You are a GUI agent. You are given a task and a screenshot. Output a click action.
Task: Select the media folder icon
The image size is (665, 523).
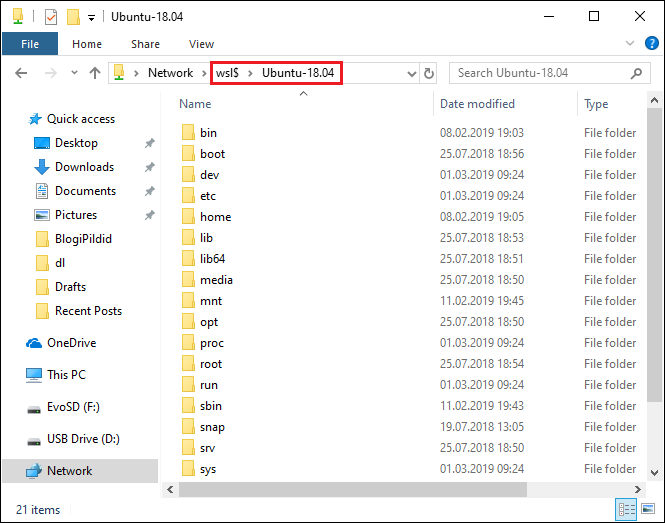coord(188,279)
